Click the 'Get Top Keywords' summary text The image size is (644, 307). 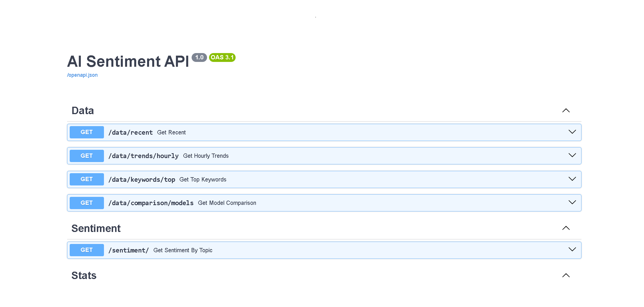[203, 179]
